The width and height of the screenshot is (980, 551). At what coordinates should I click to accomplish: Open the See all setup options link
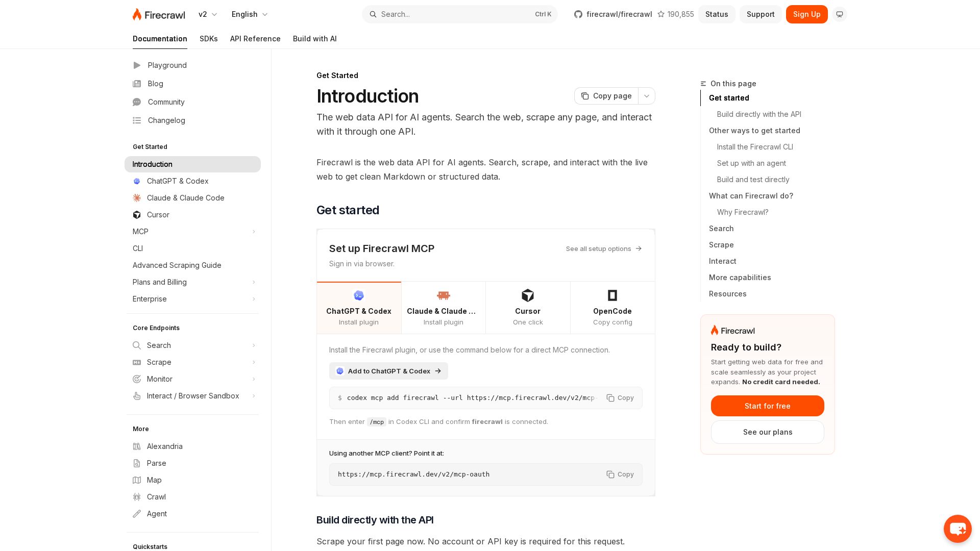[x=604, y=249]
